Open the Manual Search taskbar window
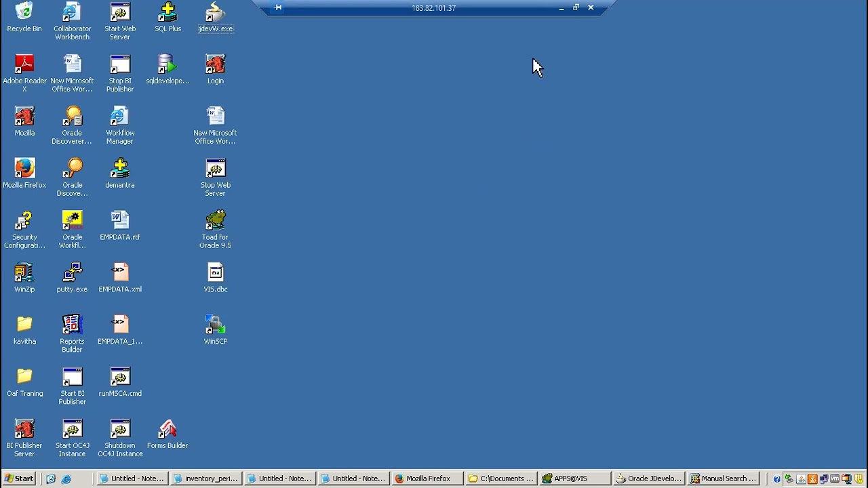This screenshot has height=488, width=868. pos(723,479)
